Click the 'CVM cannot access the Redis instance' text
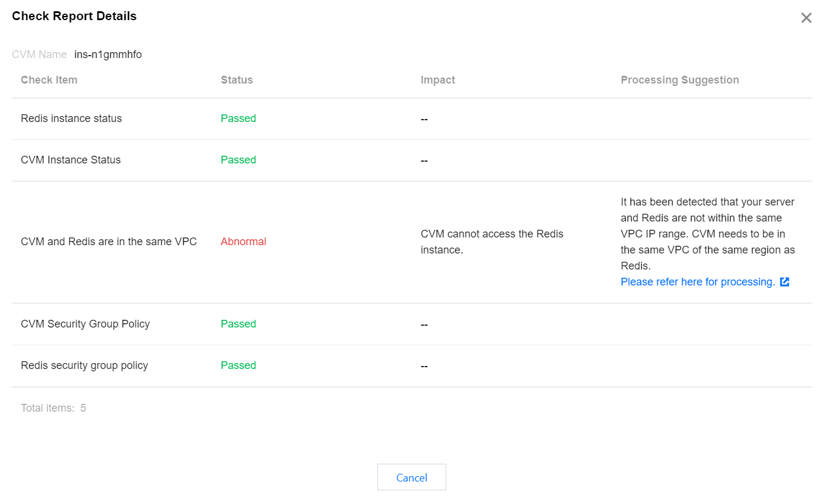Viewport: 832px width, 504px height. (491, 242)
